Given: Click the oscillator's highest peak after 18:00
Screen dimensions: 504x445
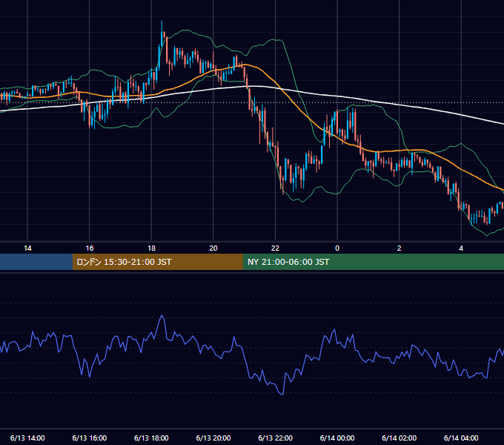Looking at the screenshot, I should pyautogui.click(x=162, y=316).
